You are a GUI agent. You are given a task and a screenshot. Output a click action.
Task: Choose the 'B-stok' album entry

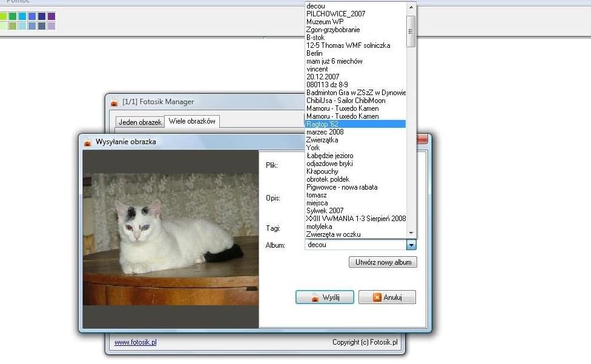click(x=355, y=38)
